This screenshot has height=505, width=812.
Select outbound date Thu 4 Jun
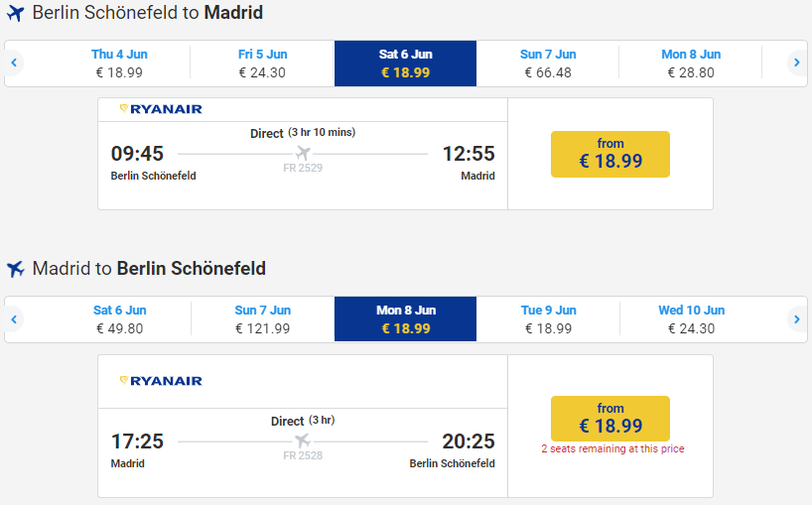click(119, 63)
